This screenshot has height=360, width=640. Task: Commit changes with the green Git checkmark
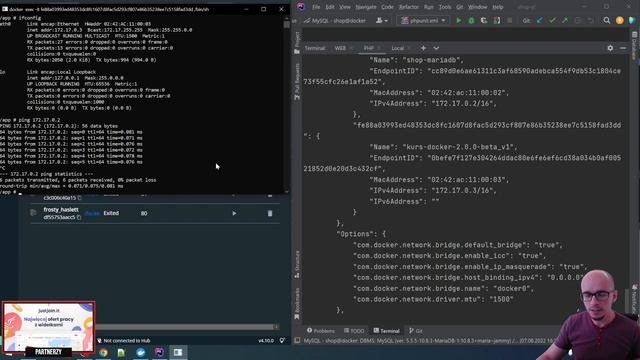(552, 20)
